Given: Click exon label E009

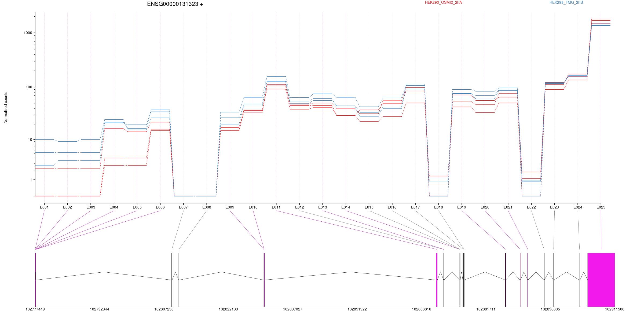Looking at the screenshot, I should point(230,207).
